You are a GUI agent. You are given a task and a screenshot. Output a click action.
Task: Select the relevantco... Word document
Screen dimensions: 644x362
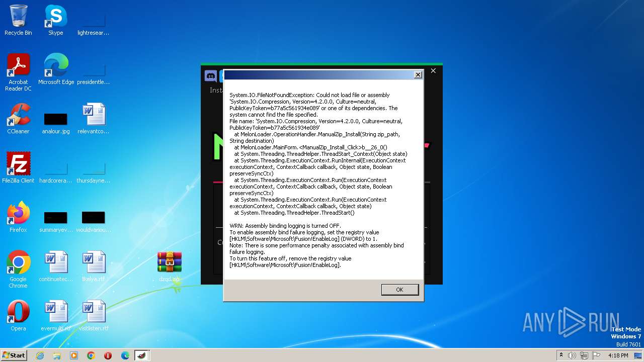click(x=94, y=119)
